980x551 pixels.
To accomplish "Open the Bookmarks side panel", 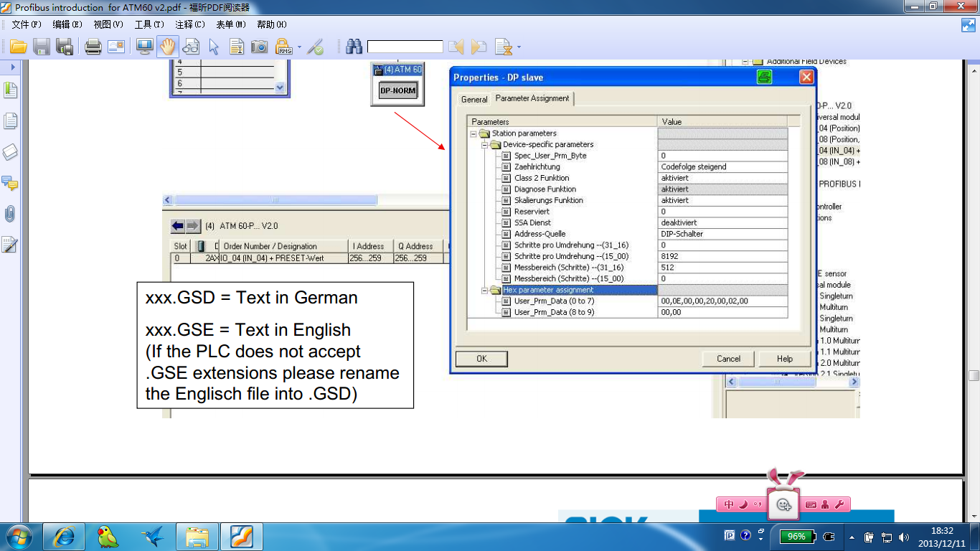I will 11,90.
